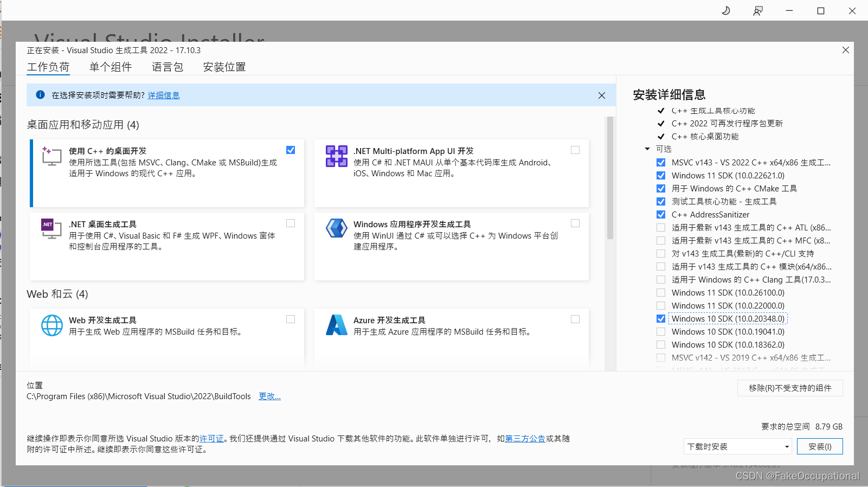Check the .NET desktop build tools workload
This screenshot has height=487, width=868.
[x=291, y=223]
